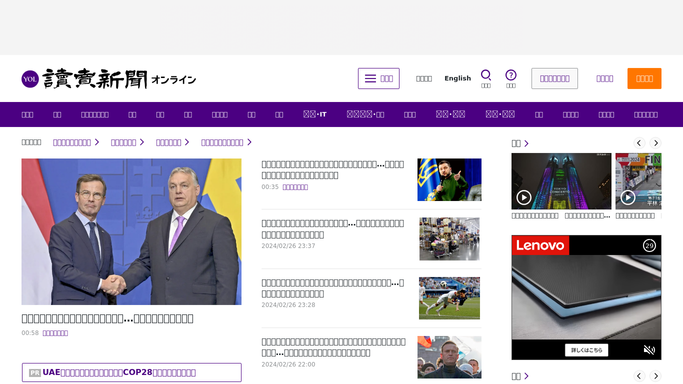Show previous videos with left arrow

639,143
